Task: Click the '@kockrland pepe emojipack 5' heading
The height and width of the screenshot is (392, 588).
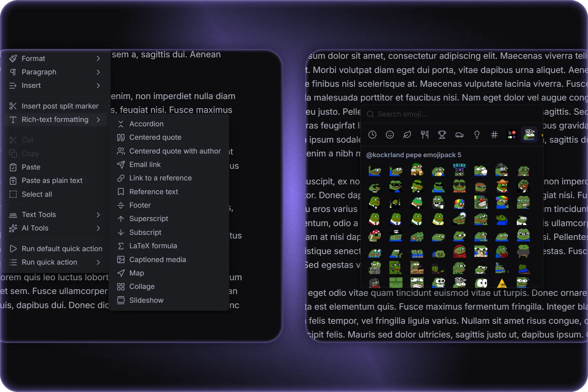Action: click(x=414, y=155)
